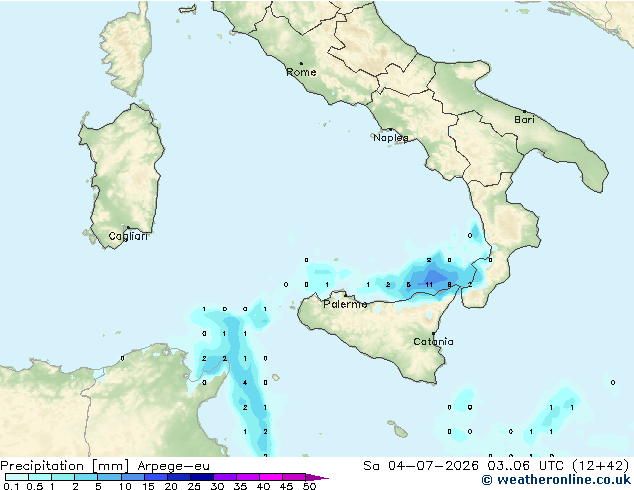This screenshot has width=634, height=490.
Task: Click the '25' legend scale label
Action: pos(194,486)
